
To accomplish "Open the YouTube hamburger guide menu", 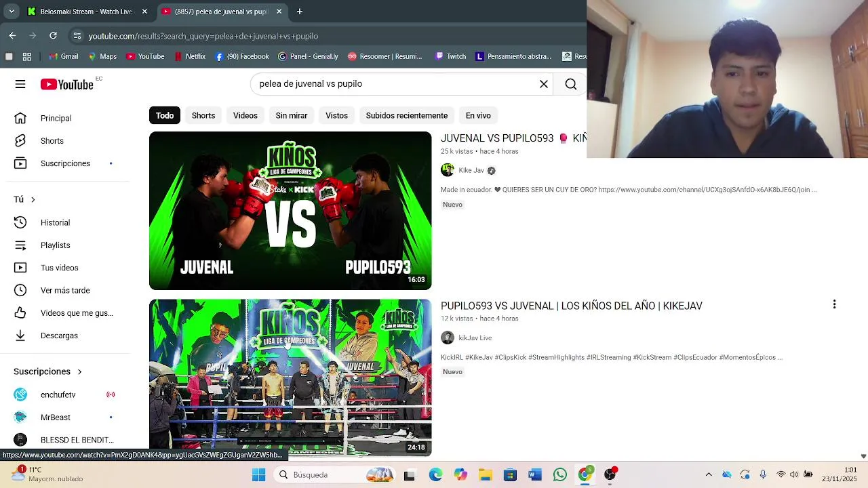I will pos(20,84).
